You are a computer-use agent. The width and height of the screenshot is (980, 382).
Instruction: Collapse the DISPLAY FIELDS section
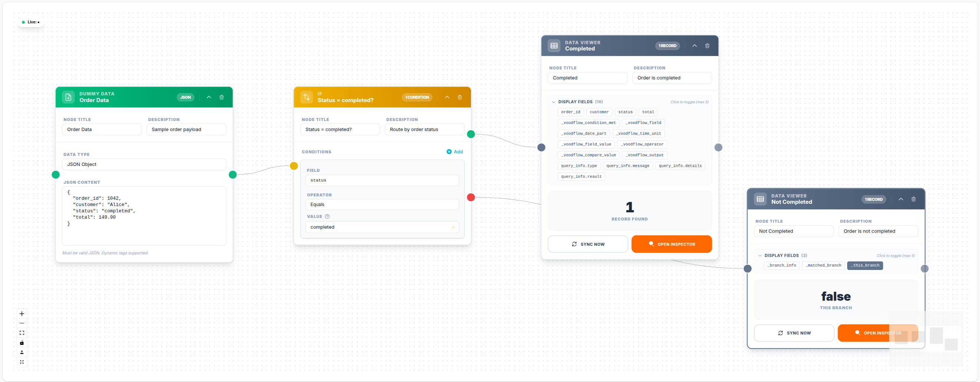[554, 102]
